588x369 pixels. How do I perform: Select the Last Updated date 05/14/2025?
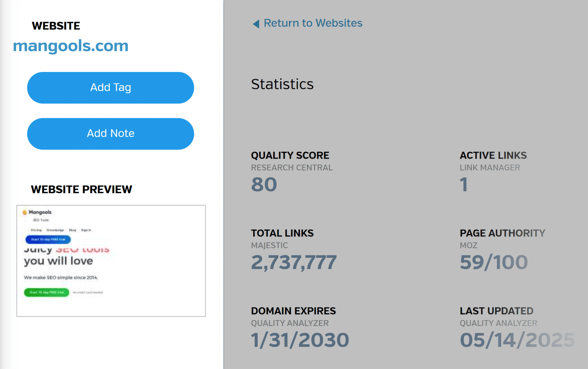click(x=517, y=340)
